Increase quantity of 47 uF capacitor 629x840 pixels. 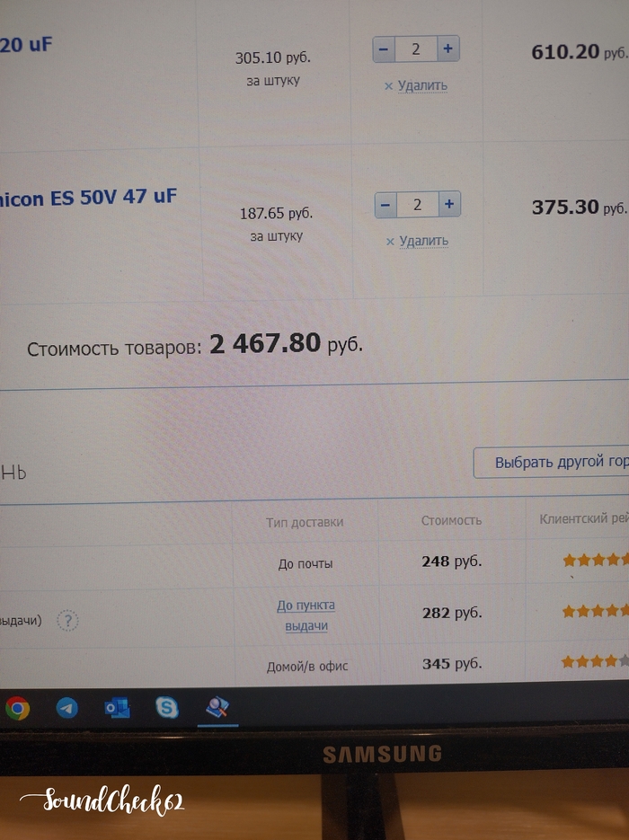point(449,204)
